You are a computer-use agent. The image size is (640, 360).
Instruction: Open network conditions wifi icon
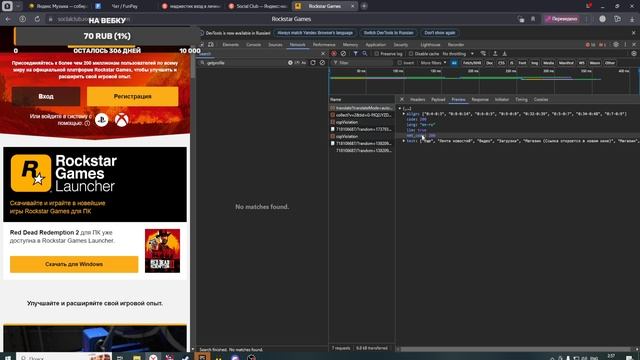tap(483, 53)
